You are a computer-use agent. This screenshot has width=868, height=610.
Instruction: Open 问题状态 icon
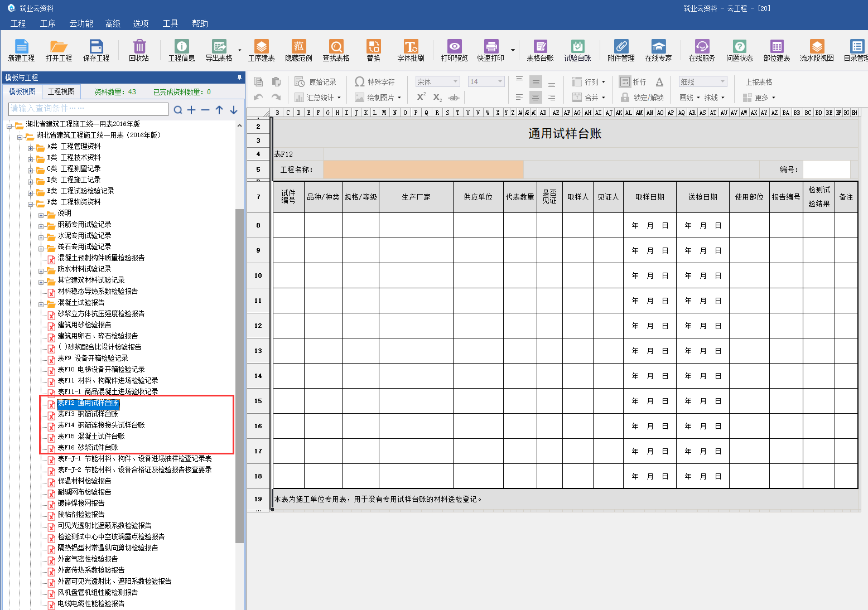click(739, 50)
